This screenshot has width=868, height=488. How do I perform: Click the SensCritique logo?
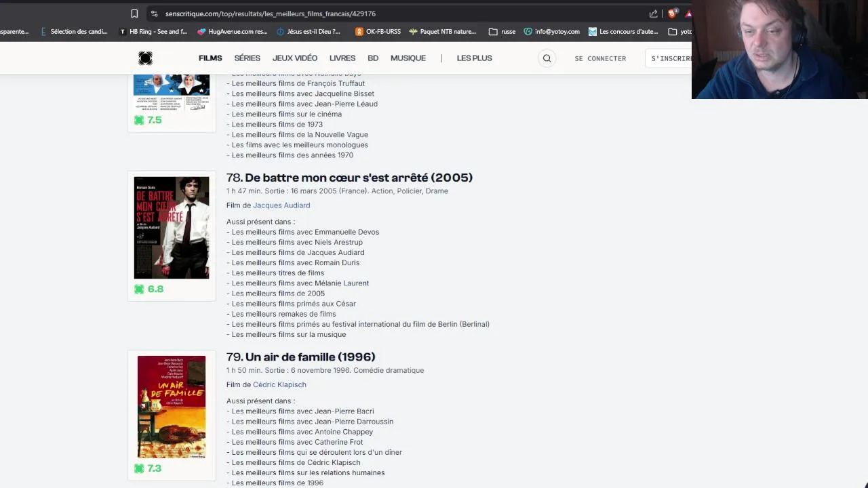145,58
